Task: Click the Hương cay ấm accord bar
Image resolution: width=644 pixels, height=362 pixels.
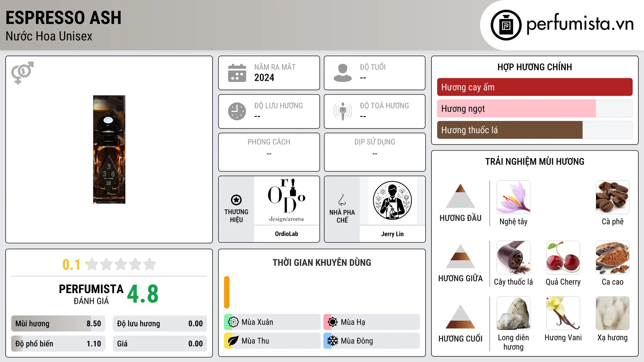Action: [x=535, y=87]
